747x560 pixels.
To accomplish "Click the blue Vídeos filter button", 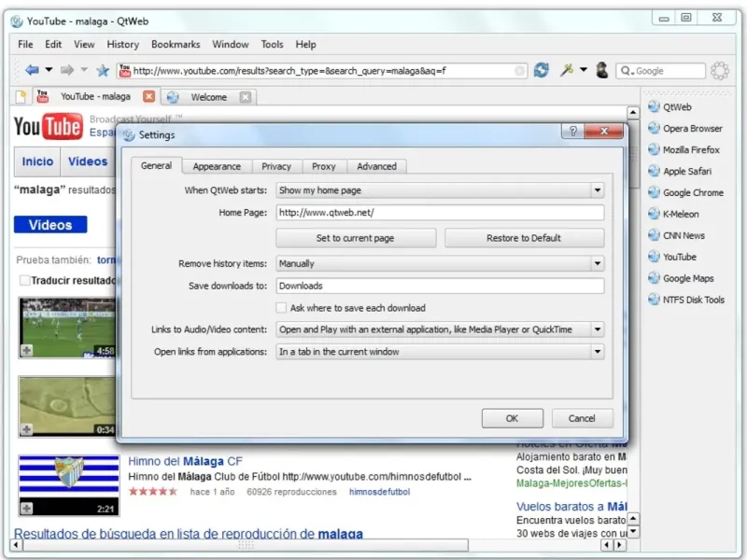I will click(50, 225).
